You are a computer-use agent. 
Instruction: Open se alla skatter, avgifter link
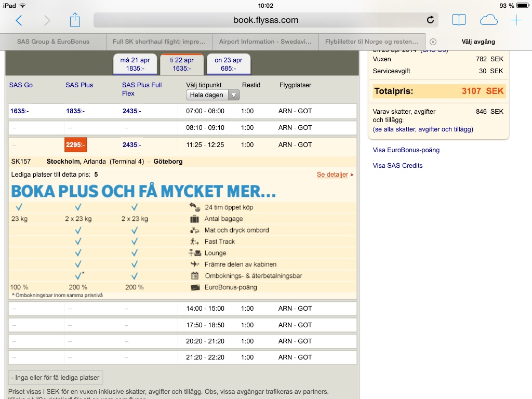[423, 129]
